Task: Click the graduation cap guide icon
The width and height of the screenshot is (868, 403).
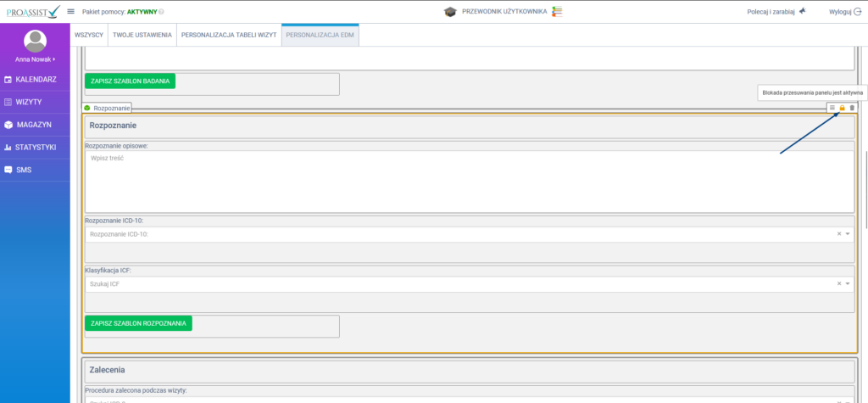Action: point(450,12)
